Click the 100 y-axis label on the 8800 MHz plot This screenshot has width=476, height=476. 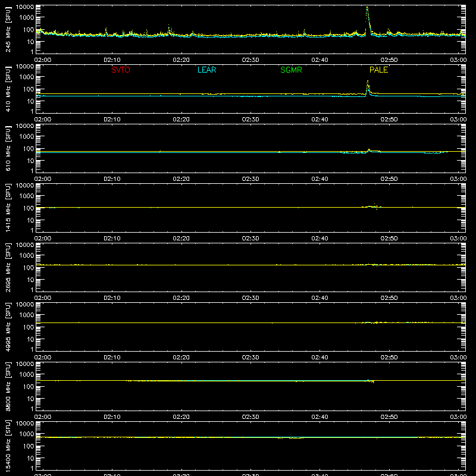[29, 387]
